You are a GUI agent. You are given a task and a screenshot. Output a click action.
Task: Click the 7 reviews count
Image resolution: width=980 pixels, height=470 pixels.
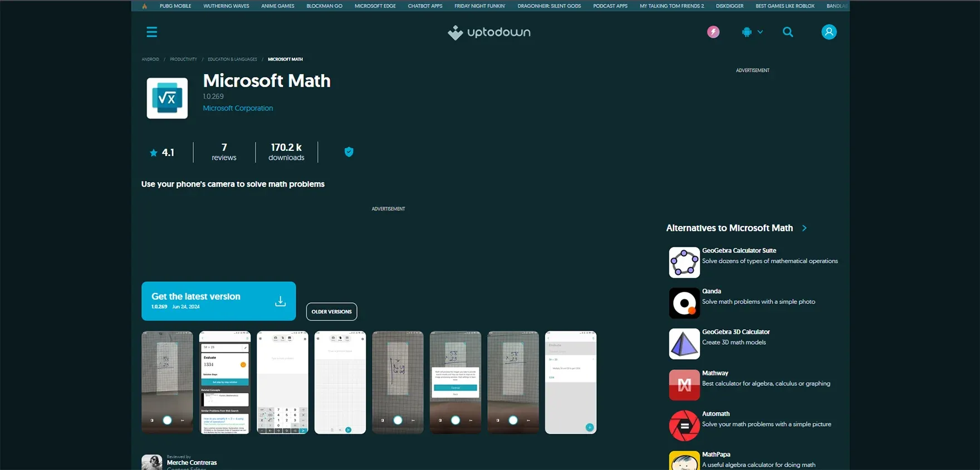coord(224,152)
